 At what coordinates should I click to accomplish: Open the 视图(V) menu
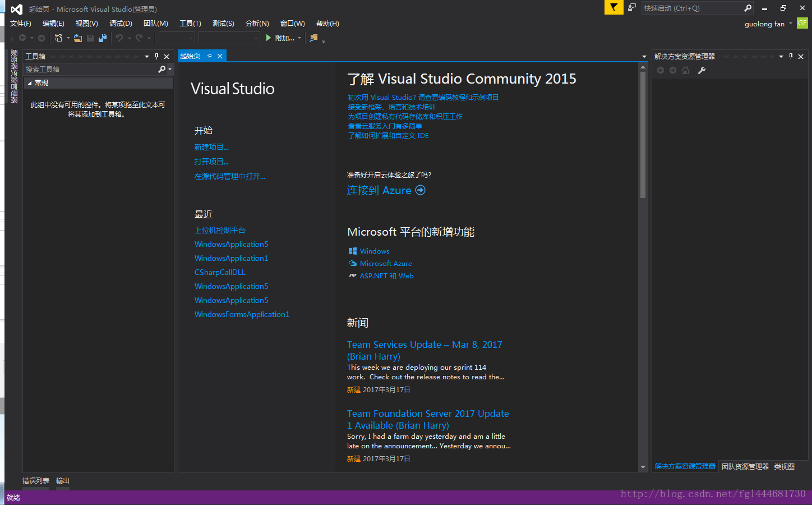tap(87, 24)
